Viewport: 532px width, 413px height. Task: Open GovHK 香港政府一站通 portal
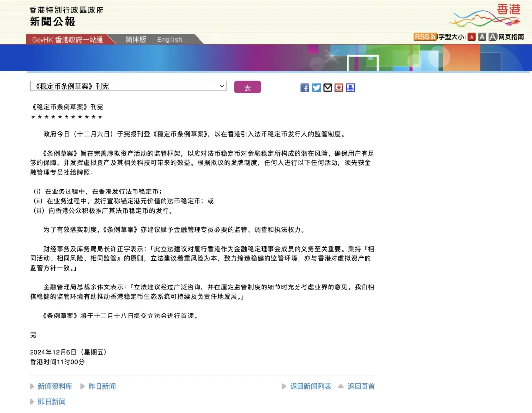point(67,39)
